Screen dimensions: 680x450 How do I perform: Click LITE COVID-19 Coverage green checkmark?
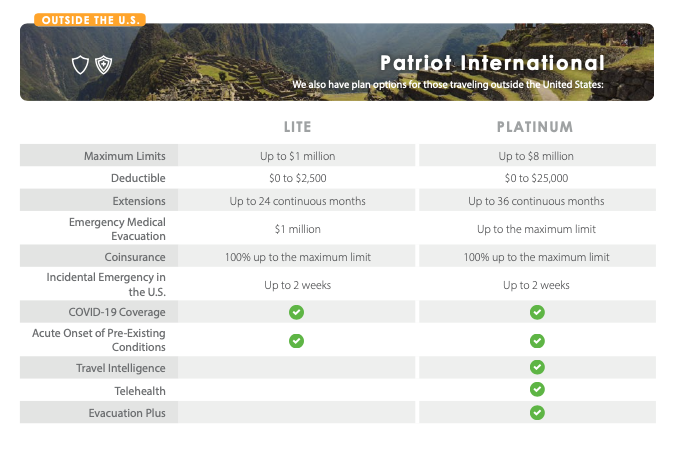(296, 312)
